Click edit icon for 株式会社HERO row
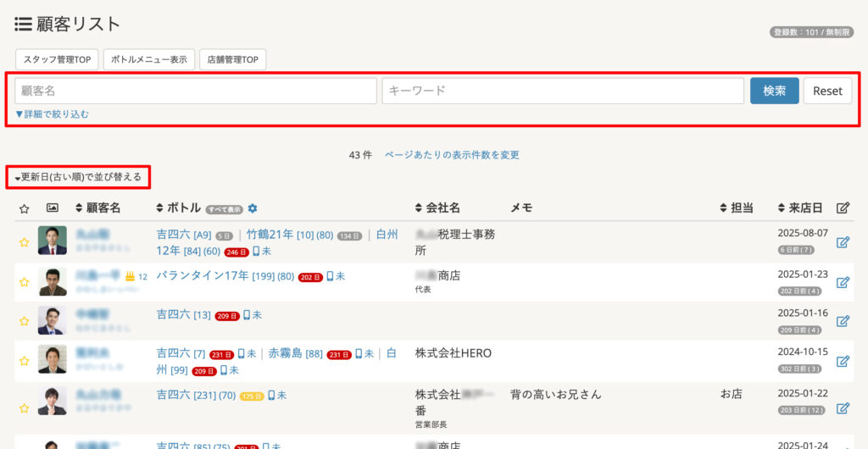Viewport: 868px width, 449px height. pyautogui.click(x=842, y=361)
